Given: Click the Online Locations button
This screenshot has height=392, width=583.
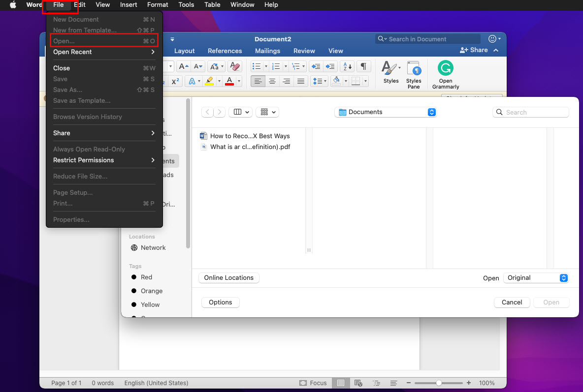Looking at the screenshot, I should 228,278.
